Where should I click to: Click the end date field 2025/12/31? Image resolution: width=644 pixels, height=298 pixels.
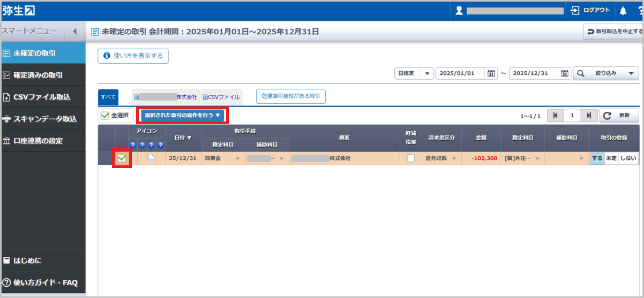click(x=534, y=73)
